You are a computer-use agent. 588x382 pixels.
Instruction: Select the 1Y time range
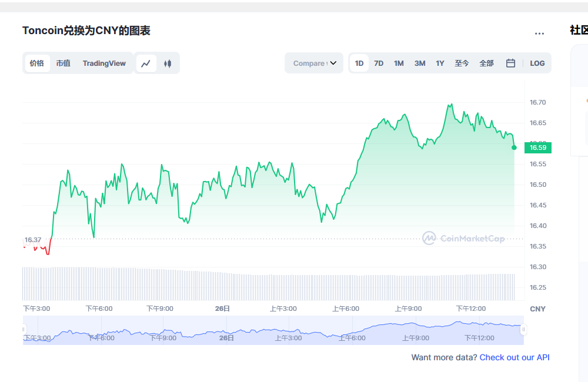440,63
